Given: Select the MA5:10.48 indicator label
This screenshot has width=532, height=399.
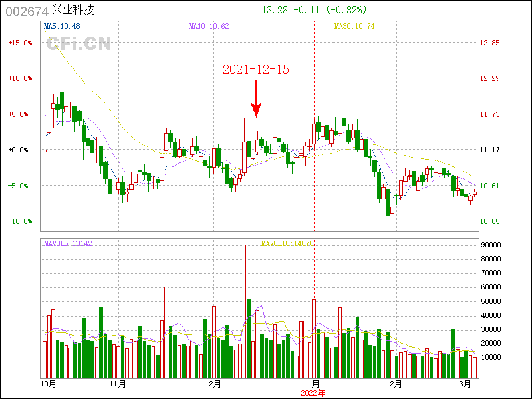Looking at the screenshot, I should (62, 26).
